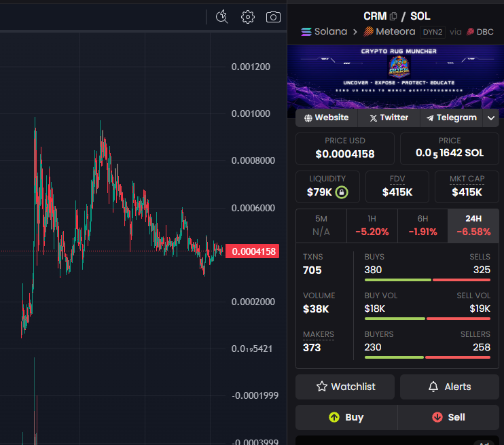Click the VOLUME value $38K
Screen dimensions: 504x445
tap(316, 309)
